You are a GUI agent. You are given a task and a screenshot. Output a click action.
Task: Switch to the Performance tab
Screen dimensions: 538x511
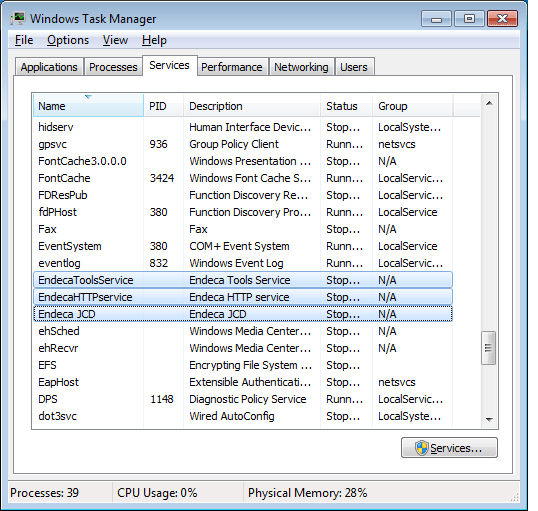[232, 67]
